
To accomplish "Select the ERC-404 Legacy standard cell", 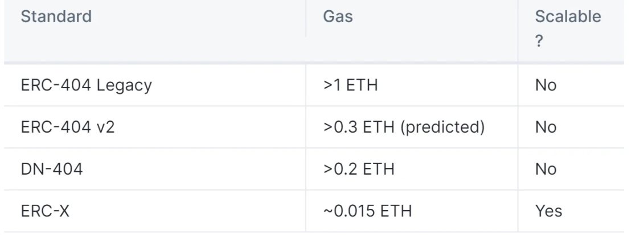I will 86,85.
